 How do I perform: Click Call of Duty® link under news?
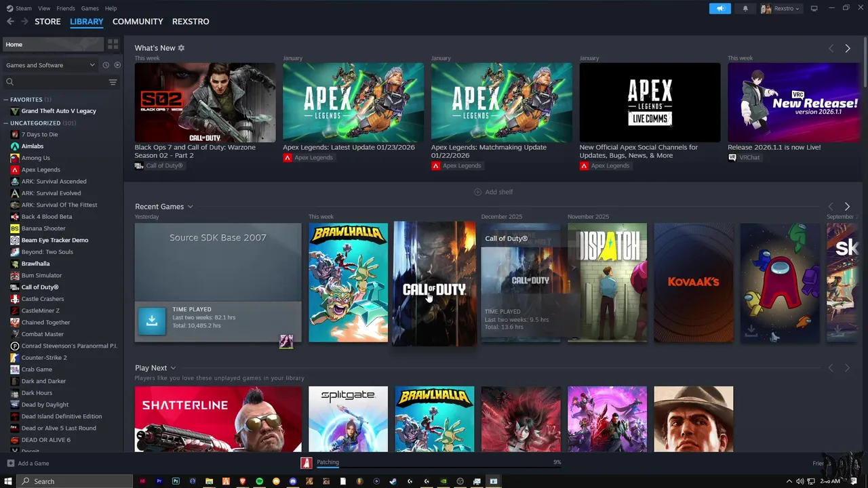(x=164, y=166)
